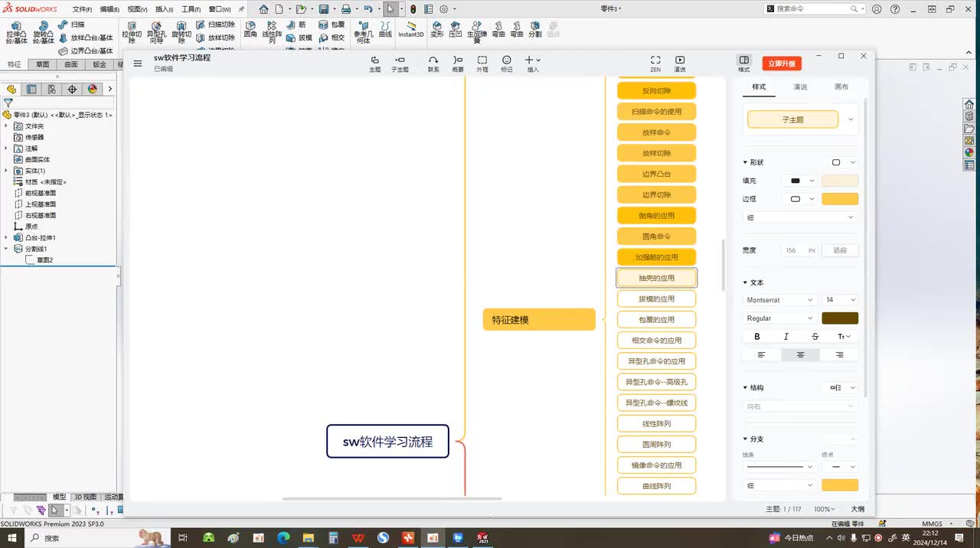Toggle italic text formatting
Image resolution: width=980 pixels, height=548 pixels.
coord(786,337)
